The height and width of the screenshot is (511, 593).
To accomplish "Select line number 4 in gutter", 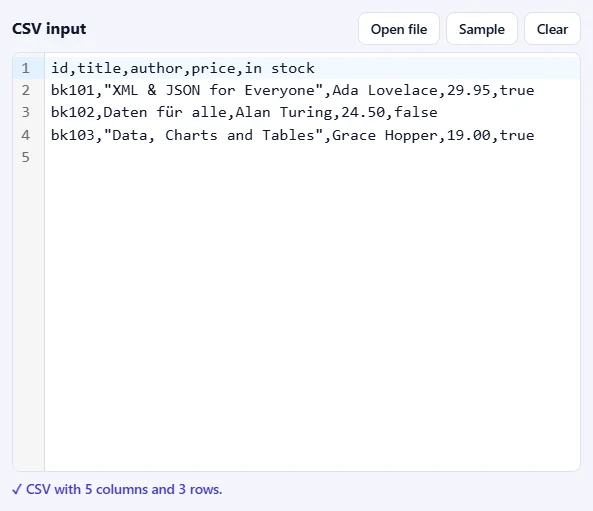I will pyautogui.click(x=25, y=135).
